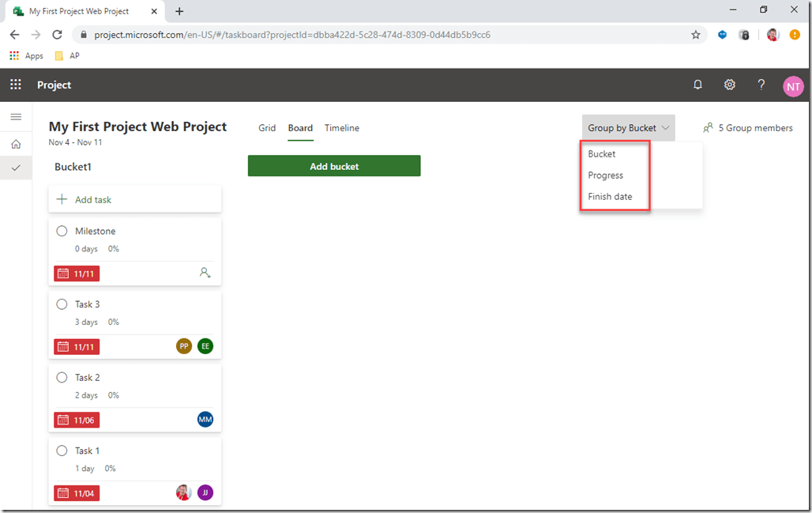The width and height of the screenshot is (812, 513).
Task: Click the Home icon in left sidebar
Action: tap(16, 144)
